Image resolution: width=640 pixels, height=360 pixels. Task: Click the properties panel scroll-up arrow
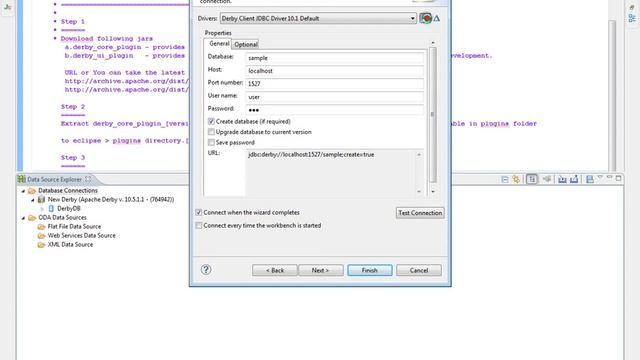pos(433,42)
